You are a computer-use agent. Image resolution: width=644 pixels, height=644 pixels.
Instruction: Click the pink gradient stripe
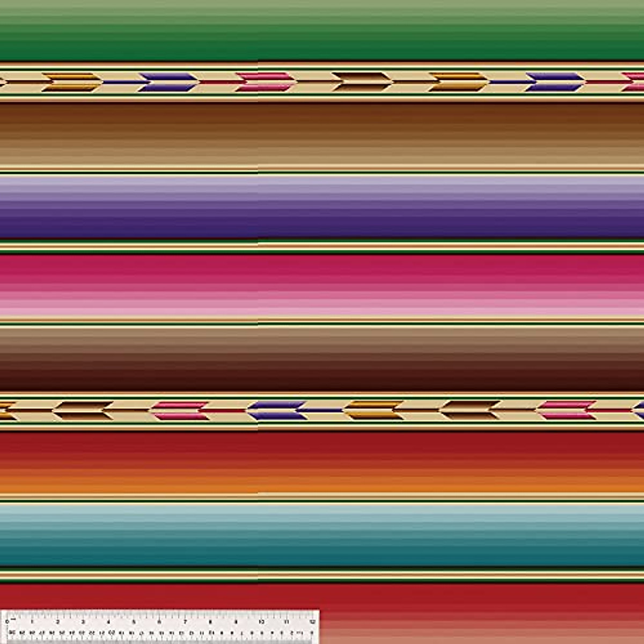(x=322, y=284)
